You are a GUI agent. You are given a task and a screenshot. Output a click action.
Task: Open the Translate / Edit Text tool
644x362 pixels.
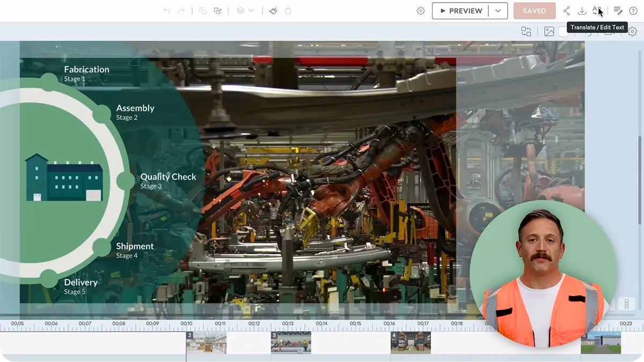pyautogui.click(x=597, y=11)
